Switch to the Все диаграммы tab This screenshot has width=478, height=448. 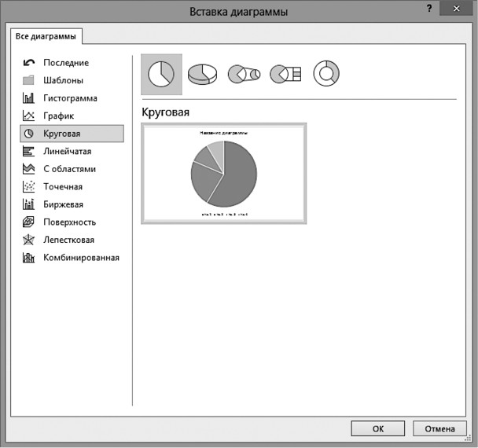(x=46, y=36)
